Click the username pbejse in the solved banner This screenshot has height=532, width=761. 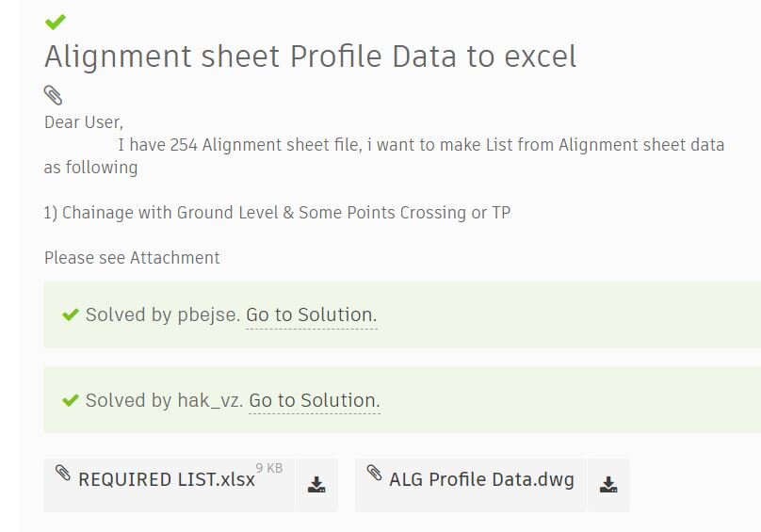209,314
